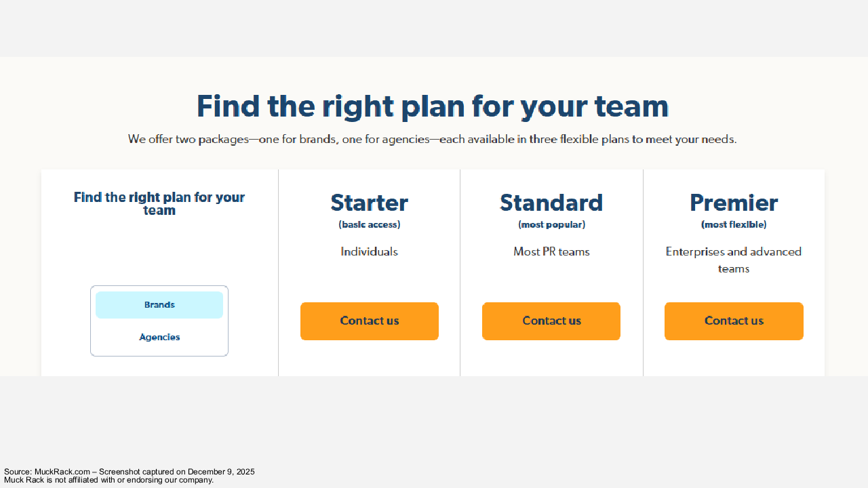Select the Standard plan title
Screen dimensions: 868x488
pyautogui.click(x=551, y=203)
